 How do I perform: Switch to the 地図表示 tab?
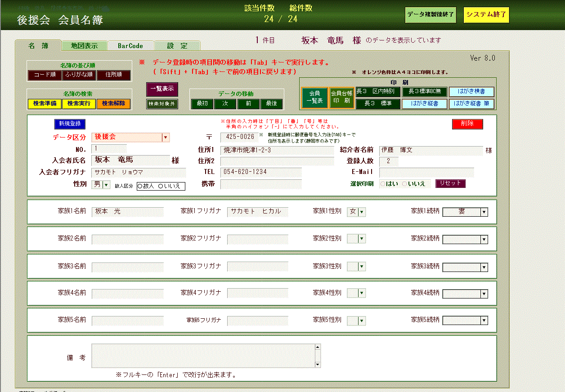(x=84, y=45)
